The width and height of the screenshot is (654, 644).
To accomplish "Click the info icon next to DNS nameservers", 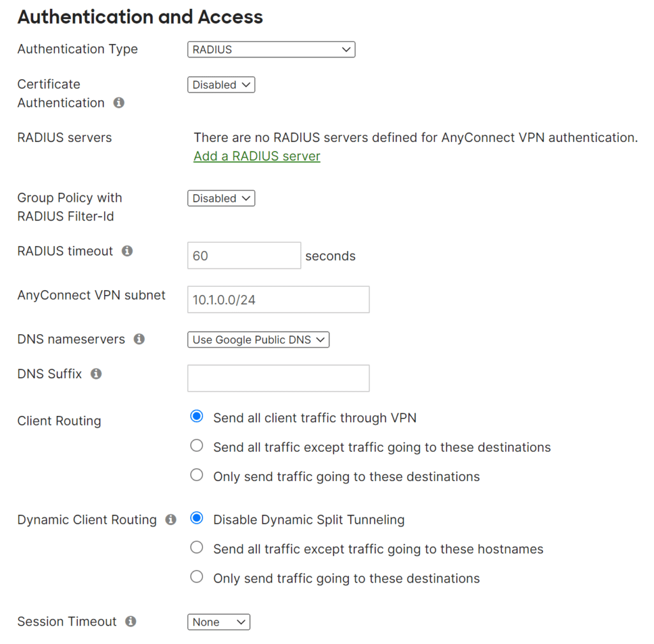I will [139, 339].
